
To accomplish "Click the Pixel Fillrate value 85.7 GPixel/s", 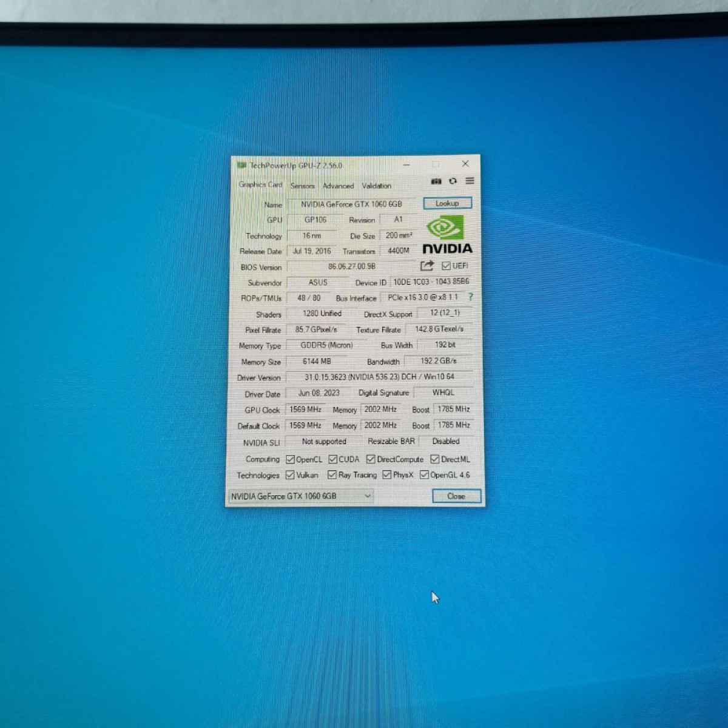I will pos(316,329).
